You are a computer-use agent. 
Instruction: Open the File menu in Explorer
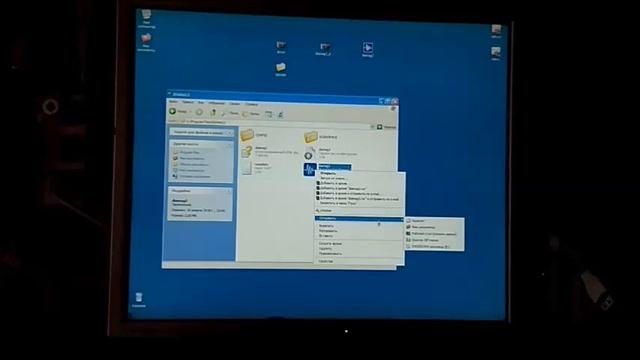click(173, 101)
